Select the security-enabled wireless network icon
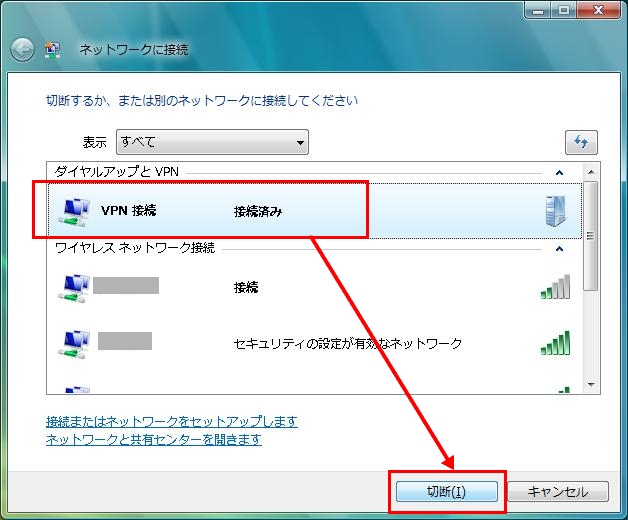 [74, 344]
